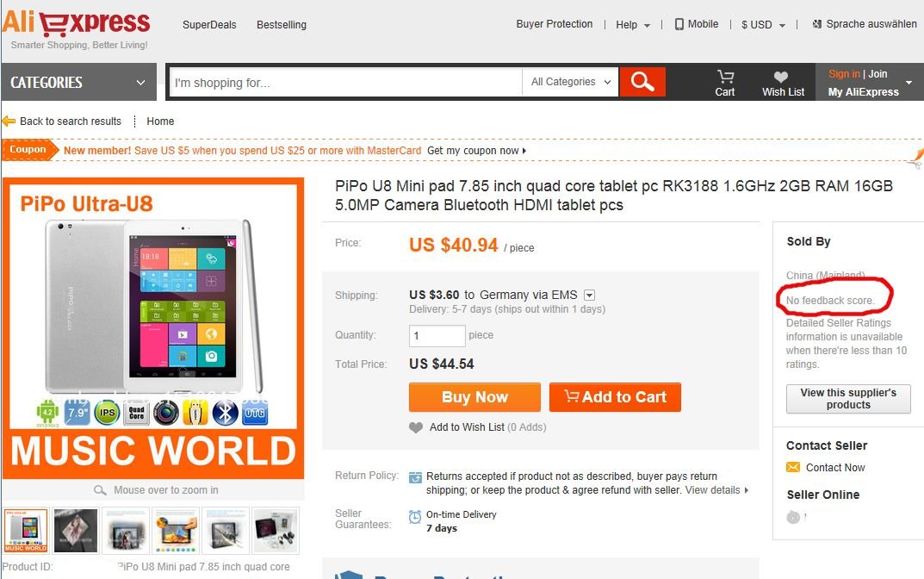Click the Buy Now button
924x579 pixels.
(474, 397)
